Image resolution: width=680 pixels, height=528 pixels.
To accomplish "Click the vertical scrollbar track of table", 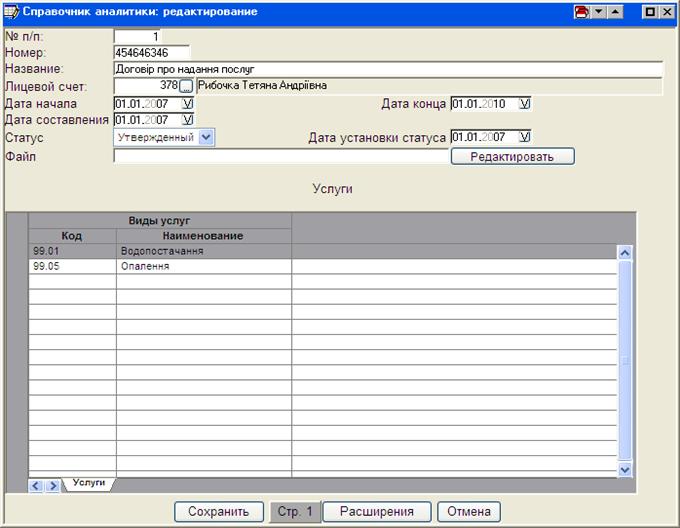I will point(625,361).
